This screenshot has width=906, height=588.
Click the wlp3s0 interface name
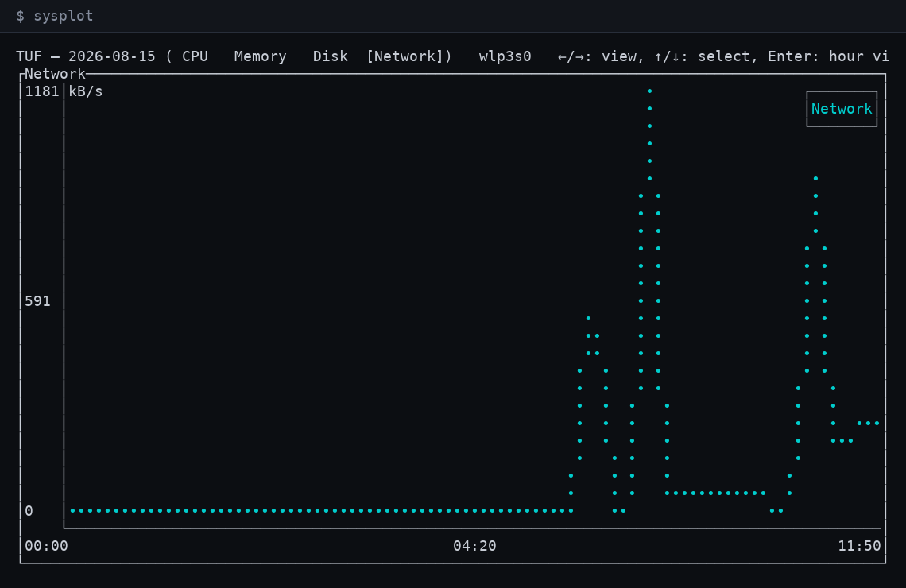click(x=505, y=56)
